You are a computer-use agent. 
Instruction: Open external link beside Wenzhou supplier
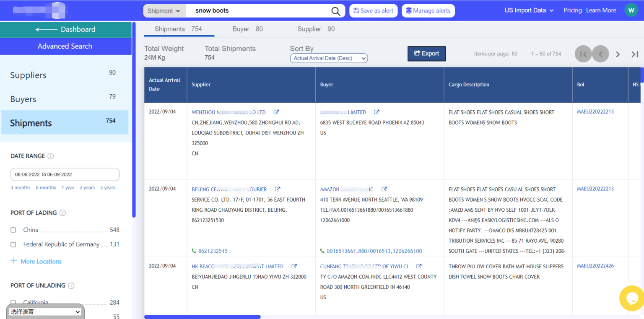pyautogui.click(x=276, y=112)
